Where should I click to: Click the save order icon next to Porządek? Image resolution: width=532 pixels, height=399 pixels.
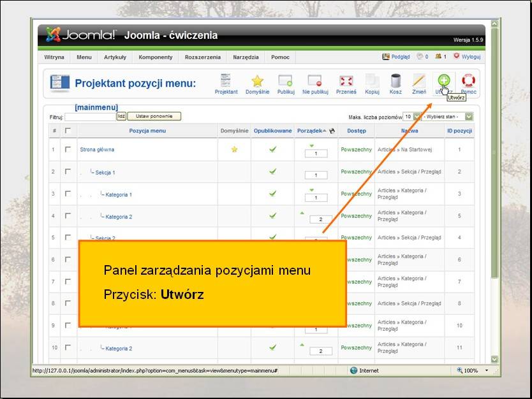click(x=332, y=131)
